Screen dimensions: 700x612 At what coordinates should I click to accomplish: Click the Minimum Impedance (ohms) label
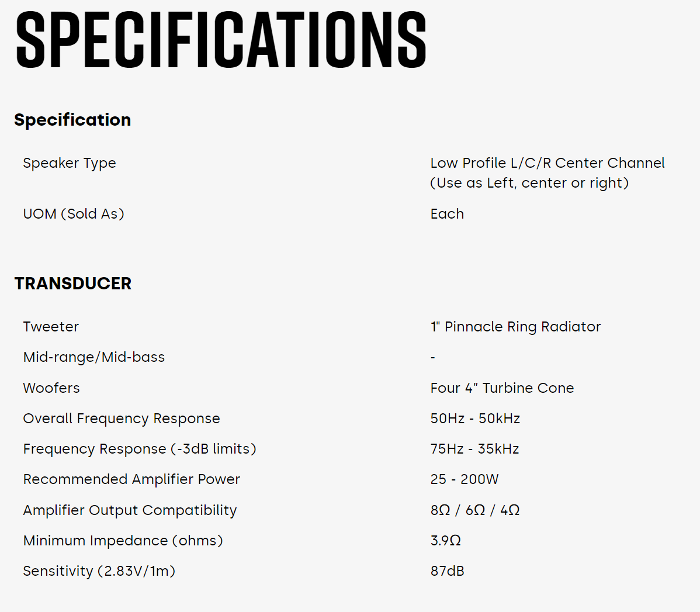(123, 541)
